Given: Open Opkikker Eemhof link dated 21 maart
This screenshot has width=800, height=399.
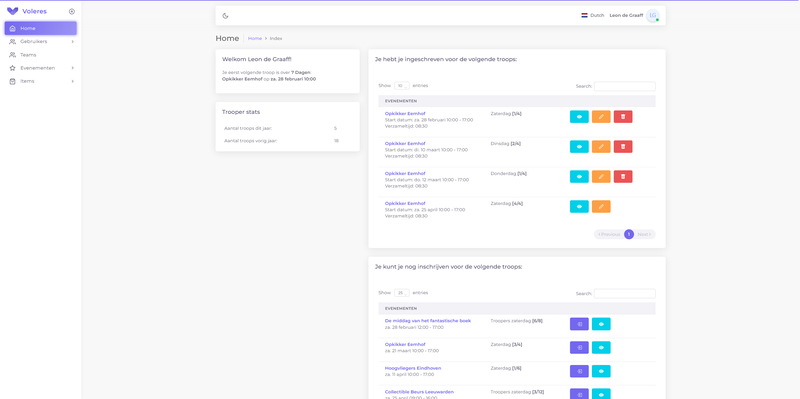Looking at the screenshot, I should pos(405,344).
